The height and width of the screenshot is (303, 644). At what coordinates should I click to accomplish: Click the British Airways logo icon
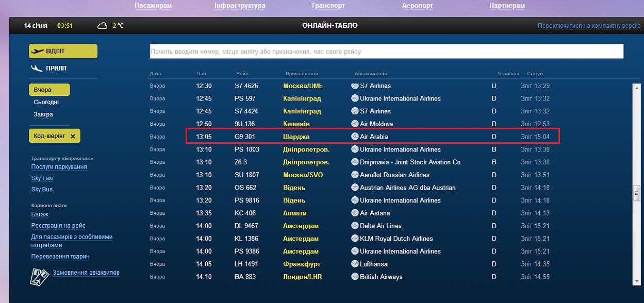click(355, 277)
